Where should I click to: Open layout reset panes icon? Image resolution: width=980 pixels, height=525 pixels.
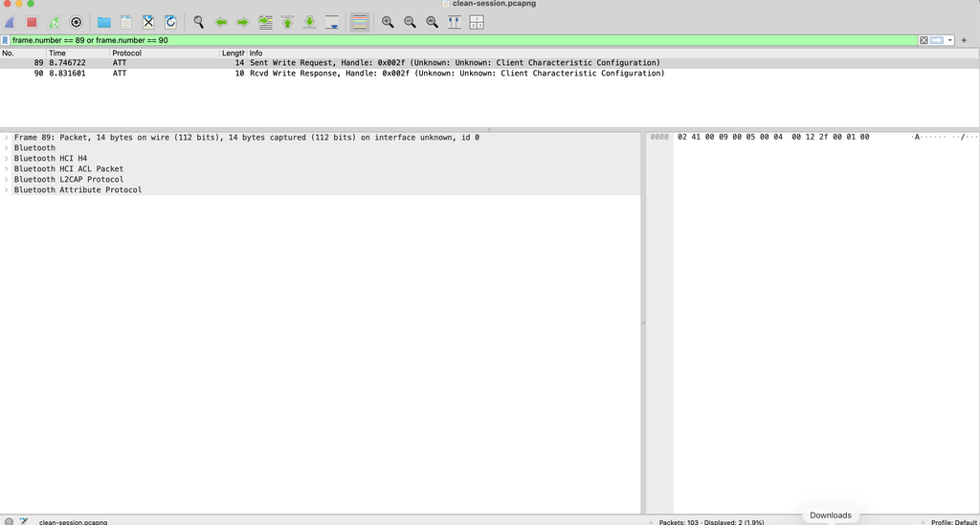pyautogui.click(x=477, y=23)
